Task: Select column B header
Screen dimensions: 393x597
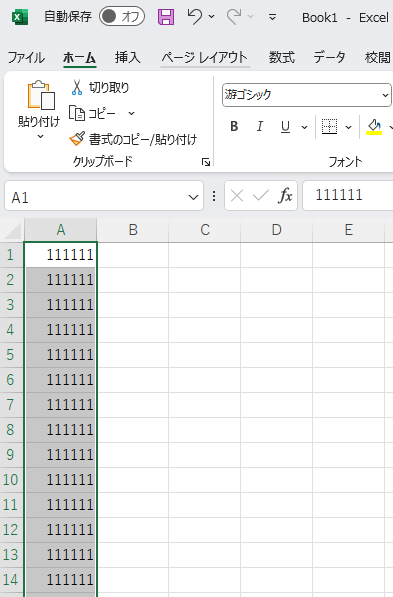Action: (x=133, y=230)
